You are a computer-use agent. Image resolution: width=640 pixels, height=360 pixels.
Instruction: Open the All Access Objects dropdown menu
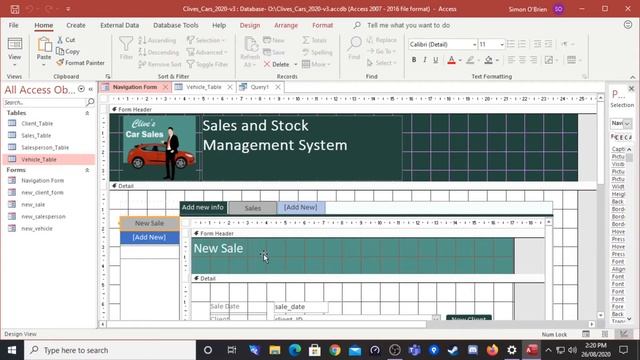click(x=81, y=89)
